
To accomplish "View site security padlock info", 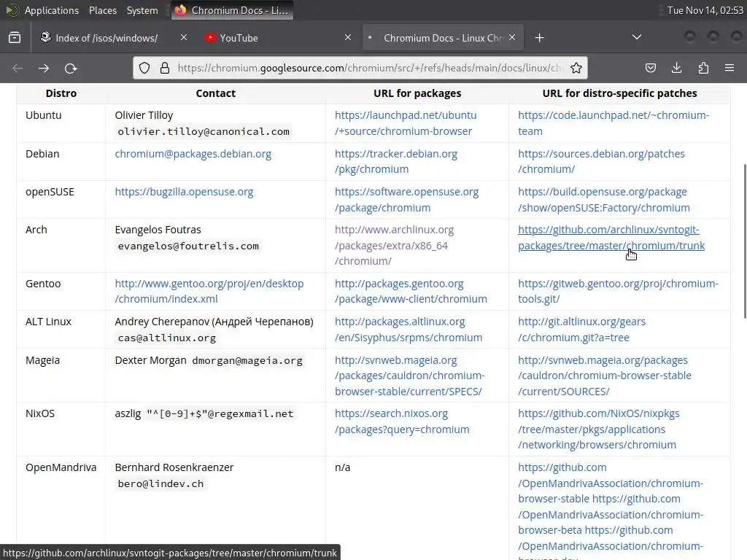I will click(x=165, y=68).
